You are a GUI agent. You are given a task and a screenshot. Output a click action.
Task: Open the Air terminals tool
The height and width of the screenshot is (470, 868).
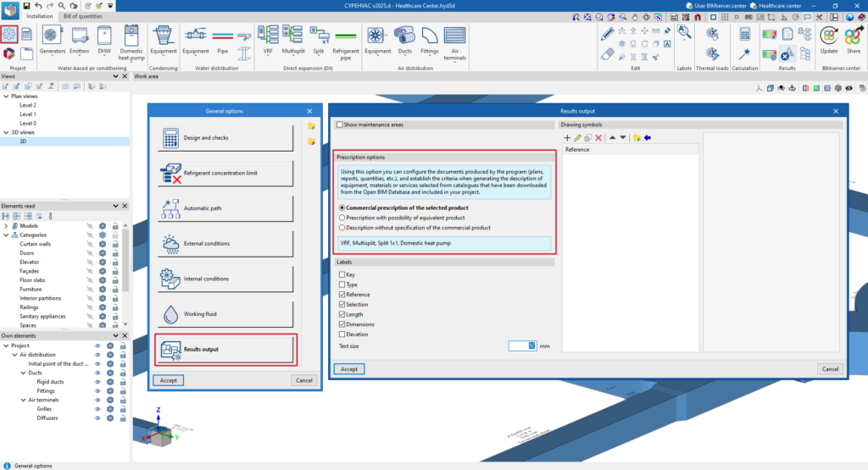(x=454, y=43)
